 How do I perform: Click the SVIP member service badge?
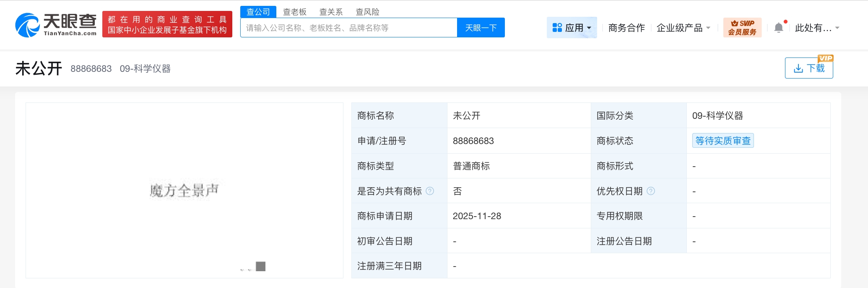[742, 28]
